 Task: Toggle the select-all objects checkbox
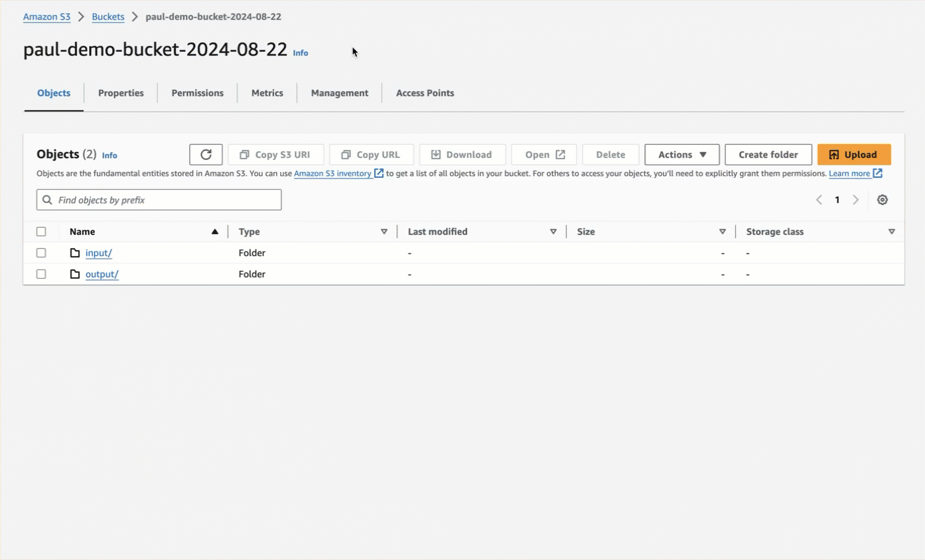(x=41, y=231)
